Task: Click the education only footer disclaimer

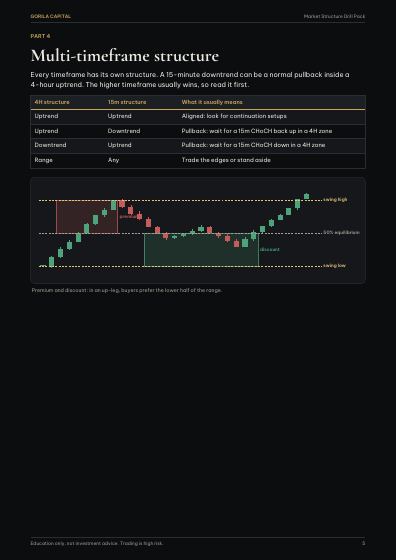Action: click(97, 543)
